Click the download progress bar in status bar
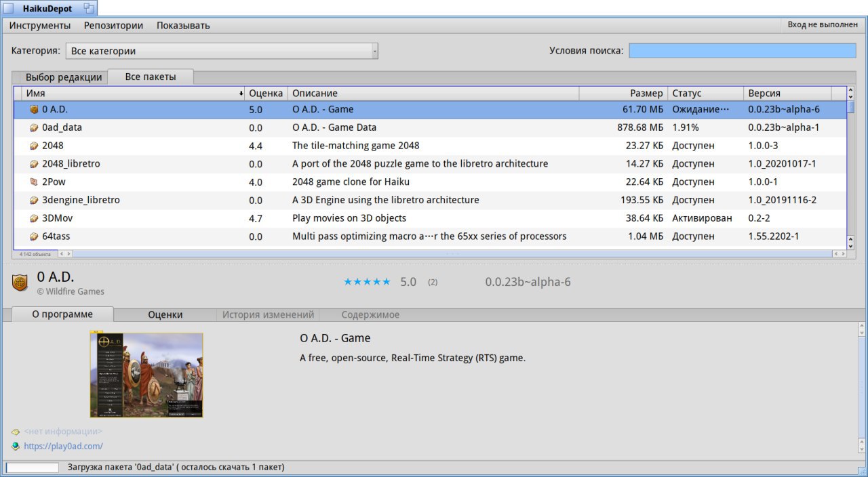The image size is (868, 477). [x=33, y=468]
